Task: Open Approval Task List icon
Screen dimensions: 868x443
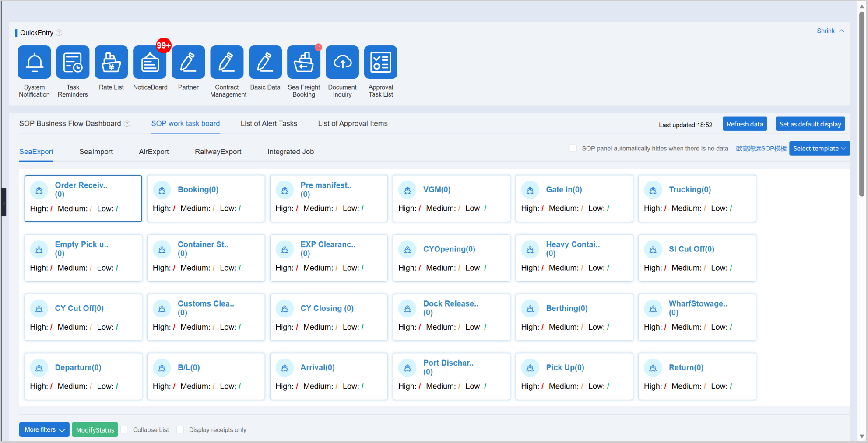Action: coord(381,63)
